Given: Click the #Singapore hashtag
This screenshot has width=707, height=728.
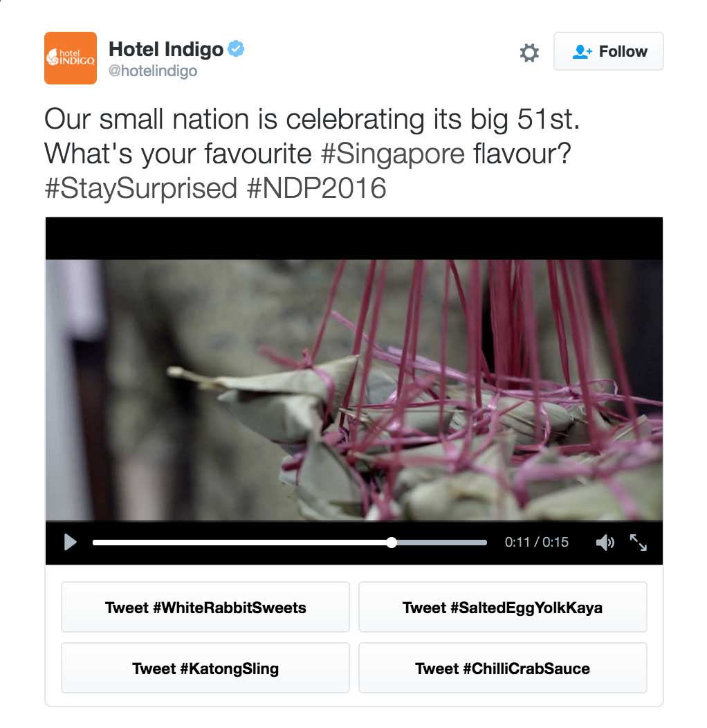Looking at the screenshot, I should pos(393,154).
